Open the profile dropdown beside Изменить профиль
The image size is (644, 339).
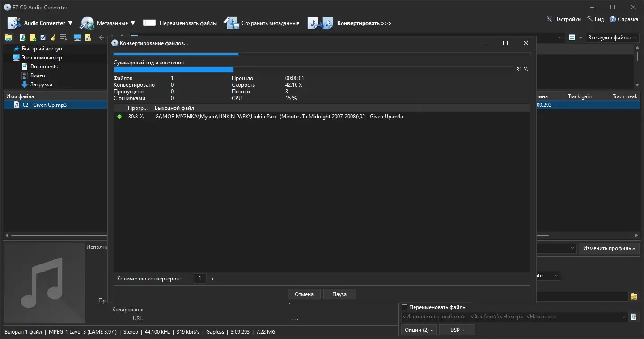click(x=572, y=248)
